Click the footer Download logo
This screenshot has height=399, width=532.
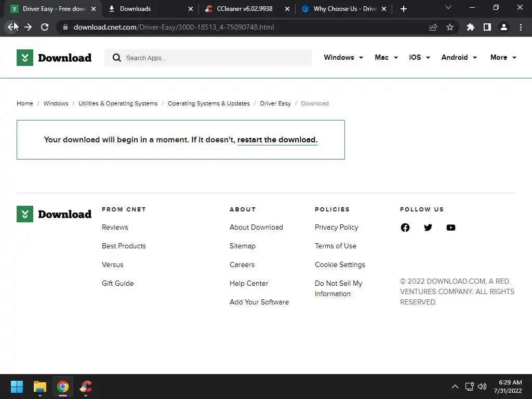(54, 214)
